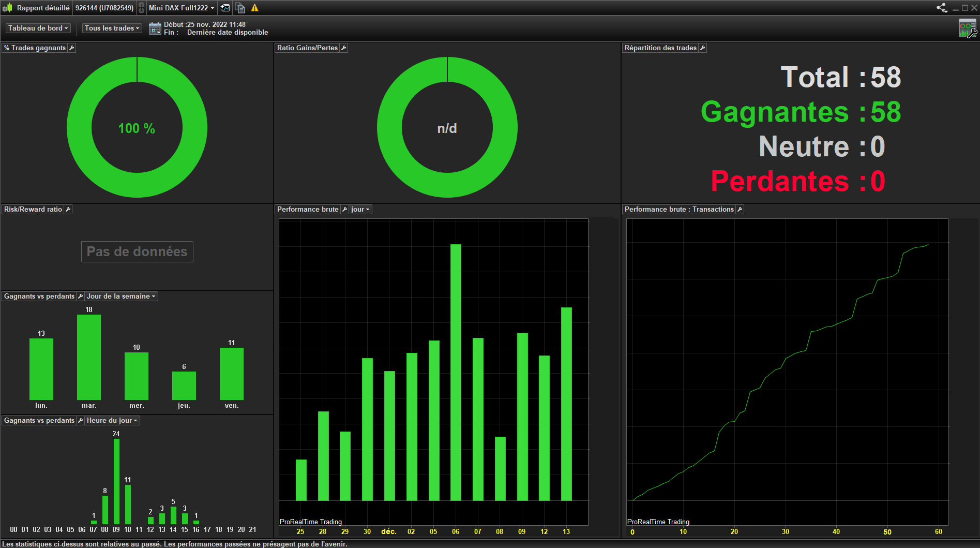Open wrench settings for Gagnants vs perdants hourly panel

point(80,420)
